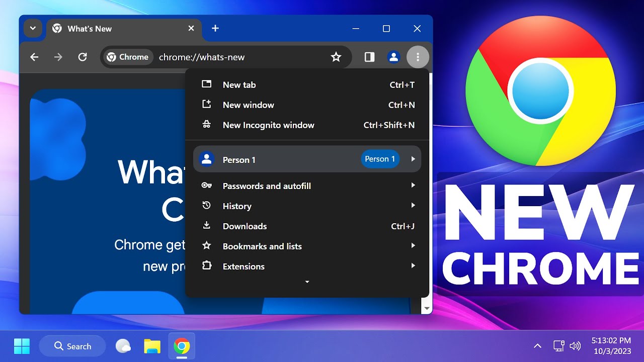The image size is (644, 362).
Task: Click the Downloads arrow icon in menu
Action: point(206,225)
